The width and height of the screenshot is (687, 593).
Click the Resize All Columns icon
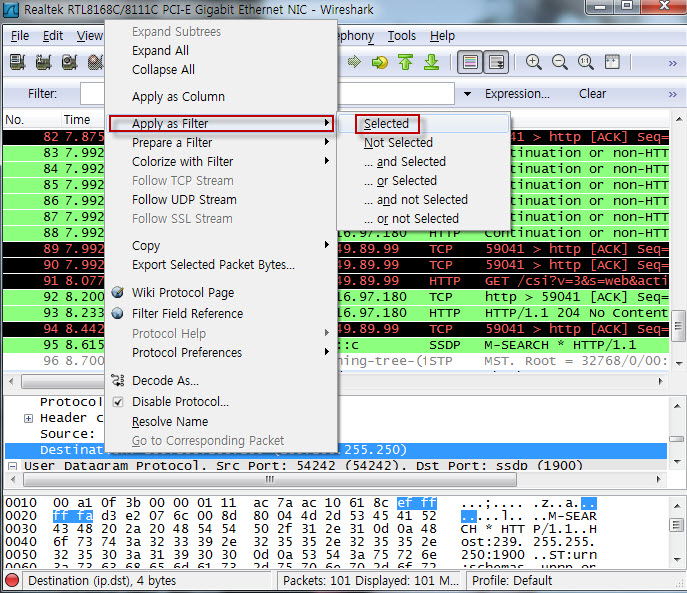(x=612, y=62)
